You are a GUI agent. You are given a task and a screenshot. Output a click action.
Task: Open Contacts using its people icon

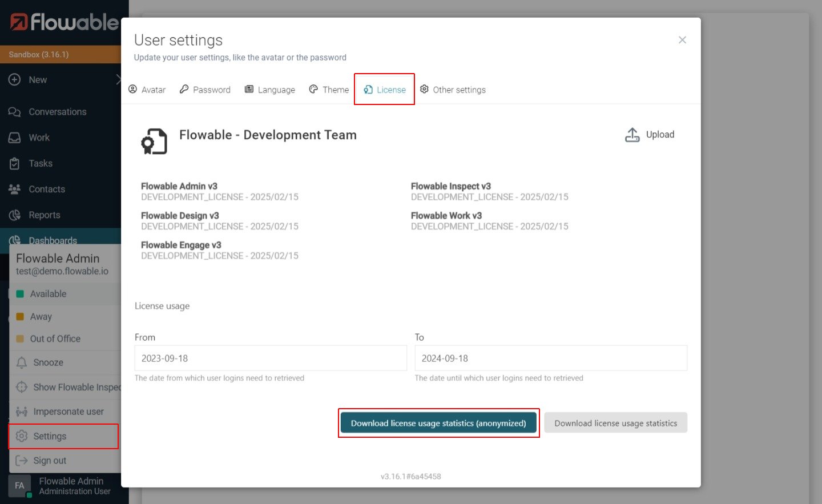pos(14,189)
